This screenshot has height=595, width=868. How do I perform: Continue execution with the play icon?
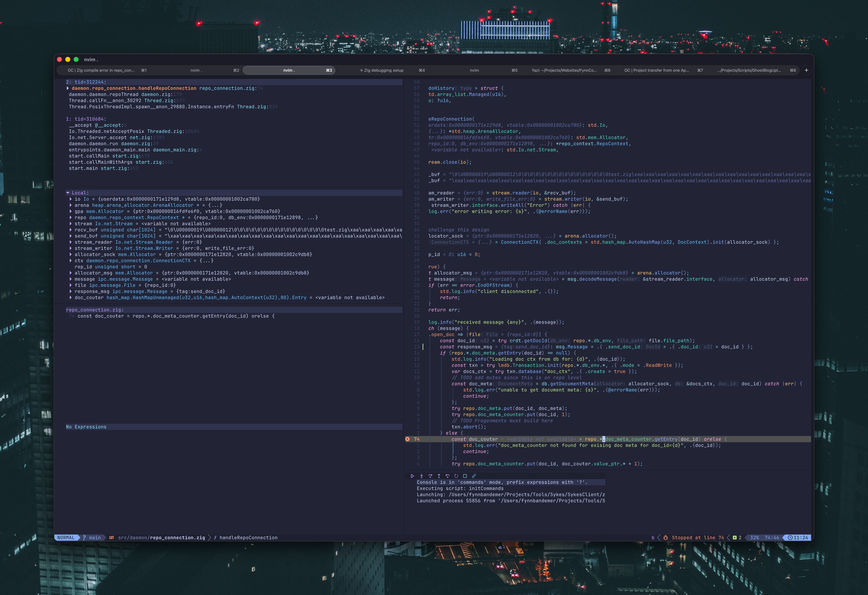413,476
